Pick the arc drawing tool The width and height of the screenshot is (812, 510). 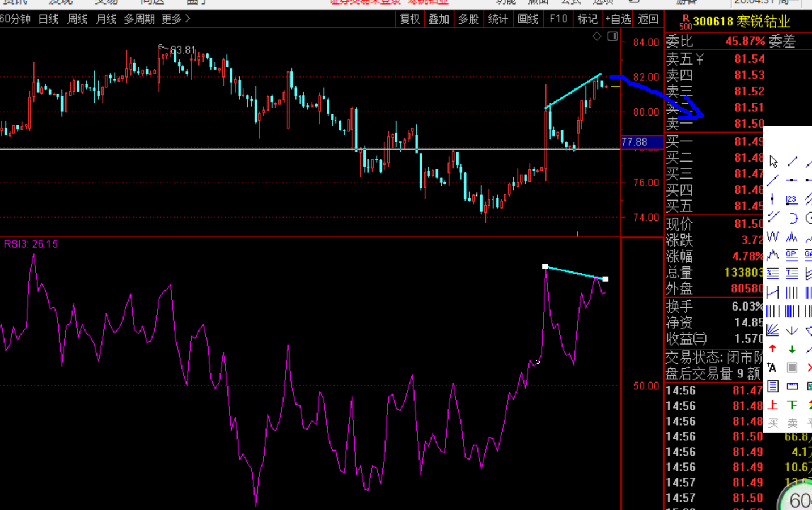point(792,218)
